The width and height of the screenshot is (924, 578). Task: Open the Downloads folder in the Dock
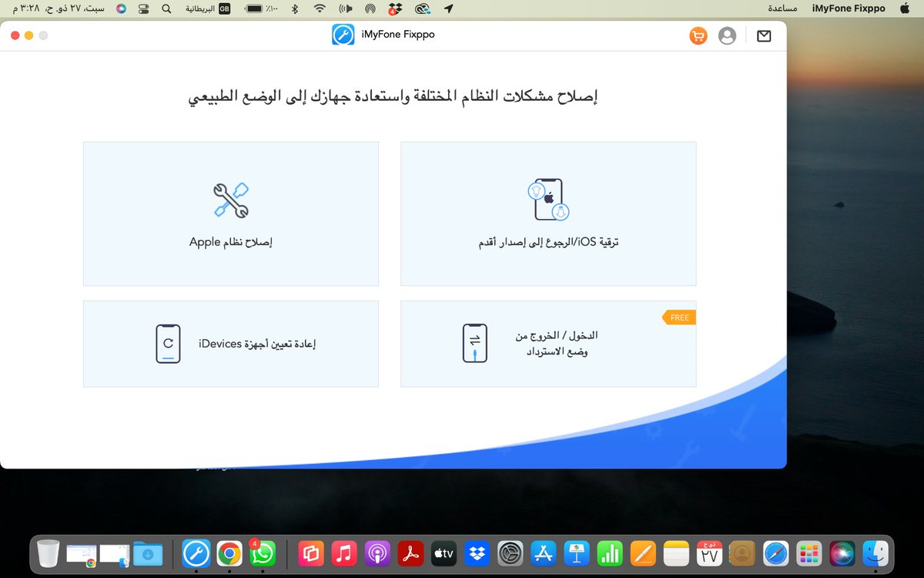click(147, 553)
